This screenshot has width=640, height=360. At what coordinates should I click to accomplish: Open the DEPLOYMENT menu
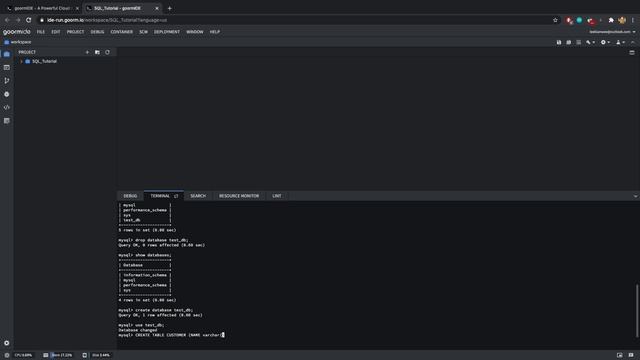tap(167, 32)
